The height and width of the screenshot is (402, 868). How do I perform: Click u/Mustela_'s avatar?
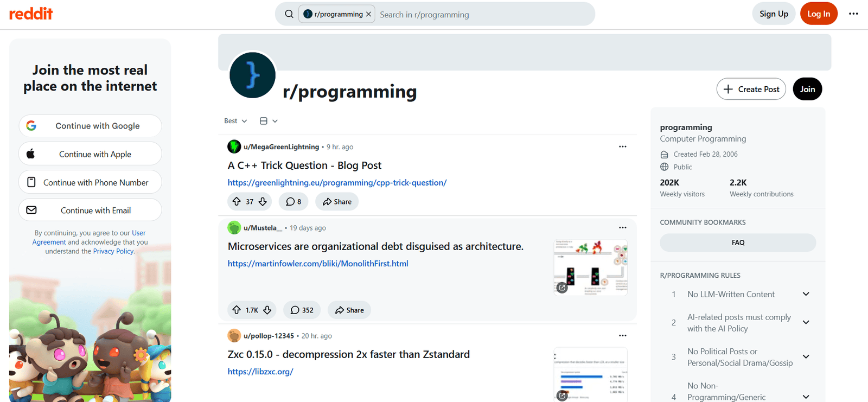[234, 228]
